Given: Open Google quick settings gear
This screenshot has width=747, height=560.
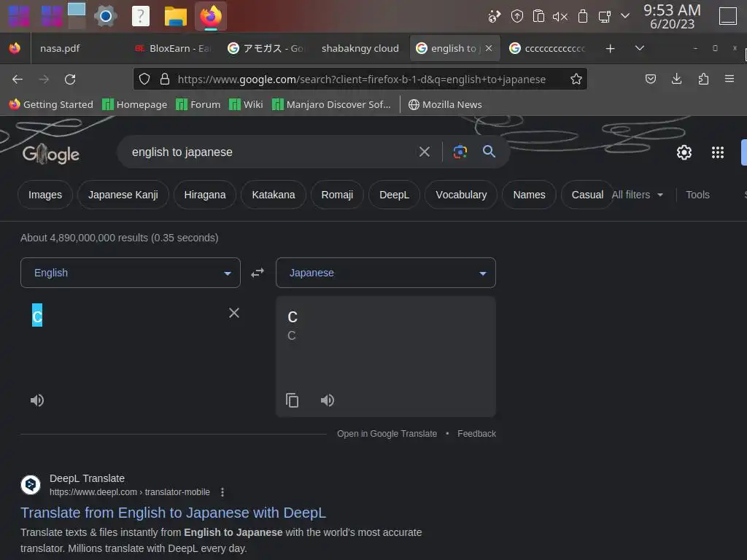Looking at the screenshot, I should pyautogui.click(x=684, y=152).
